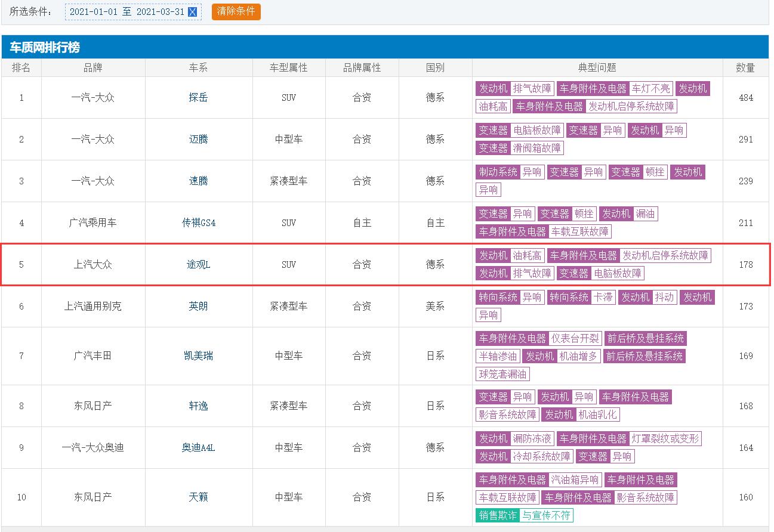Click the 国别 column header

436,68
